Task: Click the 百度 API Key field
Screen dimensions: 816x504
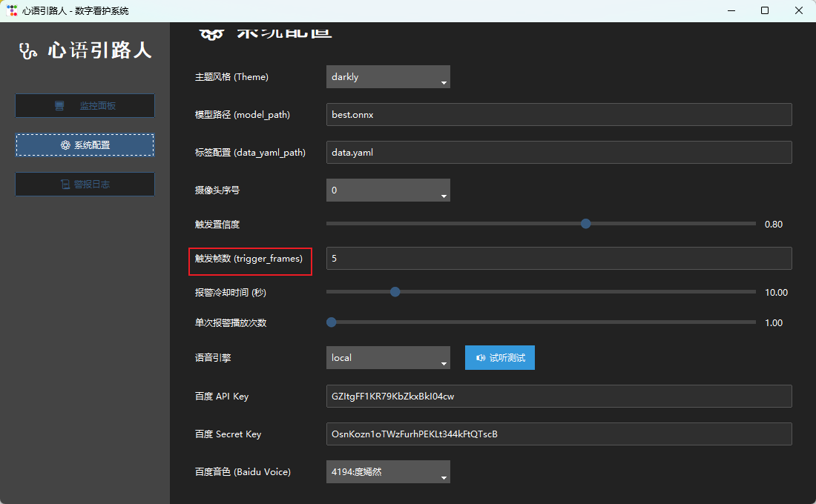Action: (x=559, y=397)
